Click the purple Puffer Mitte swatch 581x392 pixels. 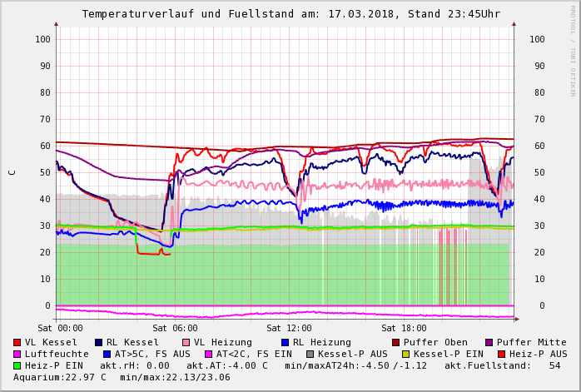coord(489,343)
